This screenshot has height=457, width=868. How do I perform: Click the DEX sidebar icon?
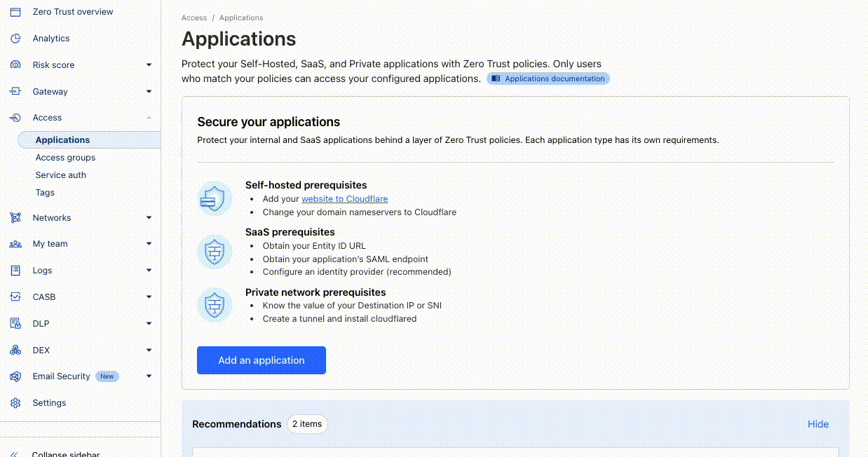15,350
